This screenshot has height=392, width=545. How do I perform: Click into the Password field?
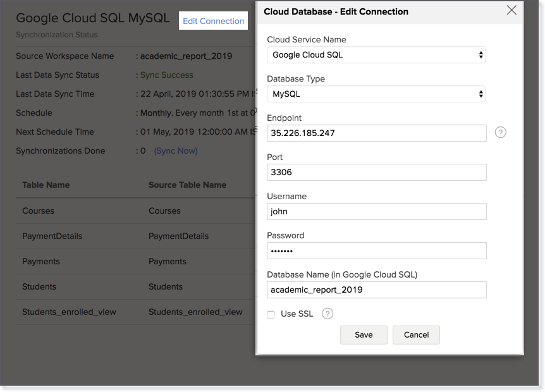point(376,250)
